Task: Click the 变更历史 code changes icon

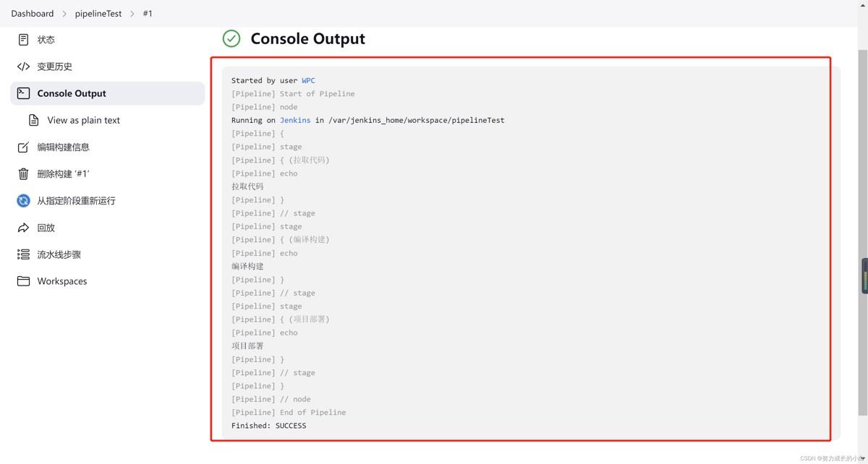Action: point(24,66)
